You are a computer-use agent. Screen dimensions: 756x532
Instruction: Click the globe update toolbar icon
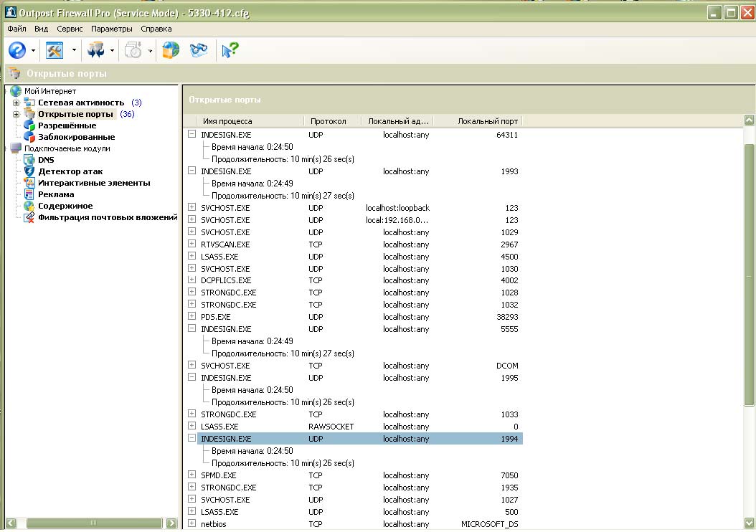(x=171, y=50)
